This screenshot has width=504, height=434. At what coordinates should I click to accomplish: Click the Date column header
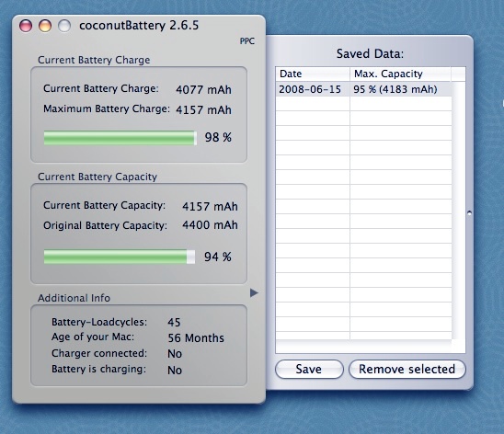pyautogui.click(x=313, y=74)
